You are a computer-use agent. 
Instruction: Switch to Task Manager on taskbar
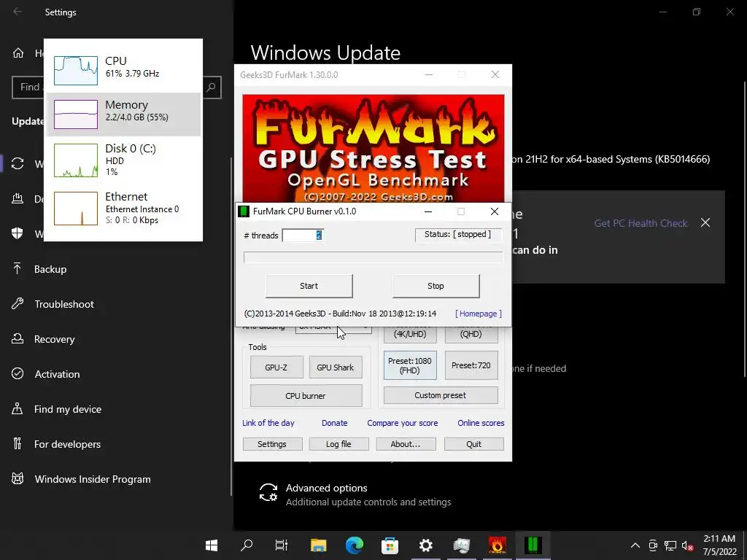[x=461, y=545]
